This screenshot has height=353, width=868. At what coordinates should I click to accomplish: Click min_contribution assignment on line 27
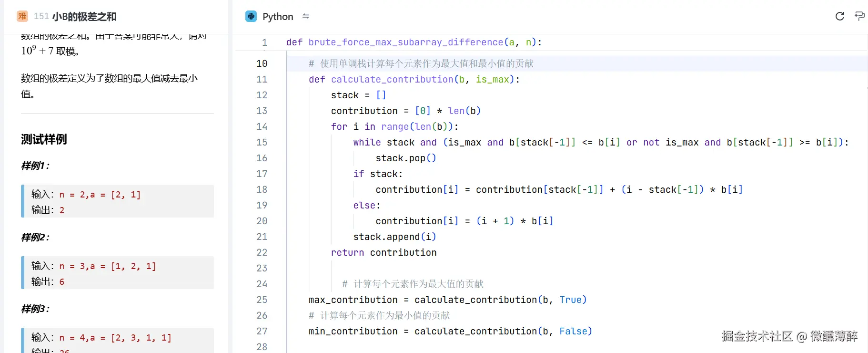450,331
